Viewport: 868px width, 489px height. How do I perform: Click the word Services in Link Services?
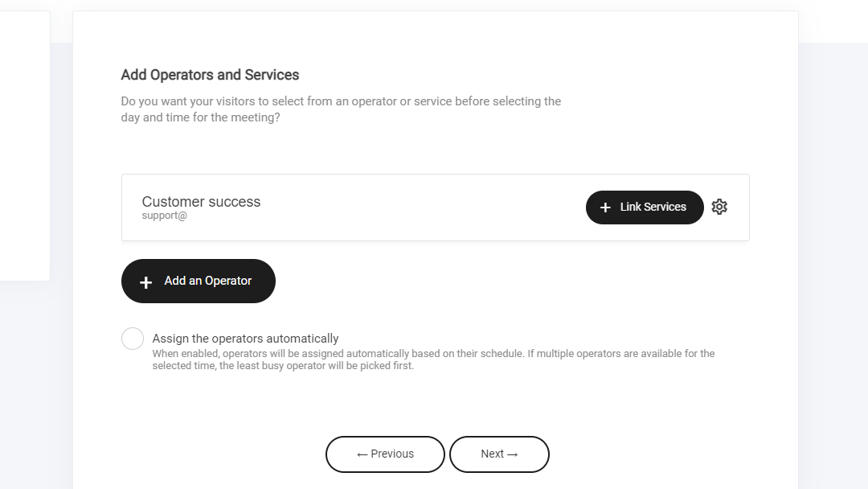[x=665, y=207]
